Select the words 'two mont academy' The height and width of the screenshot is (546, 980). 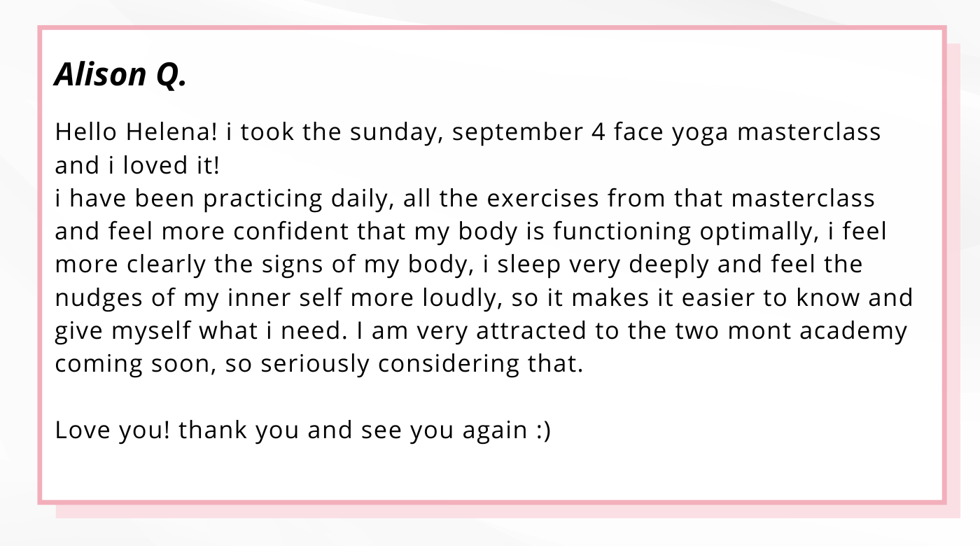[x=790, y=331]
